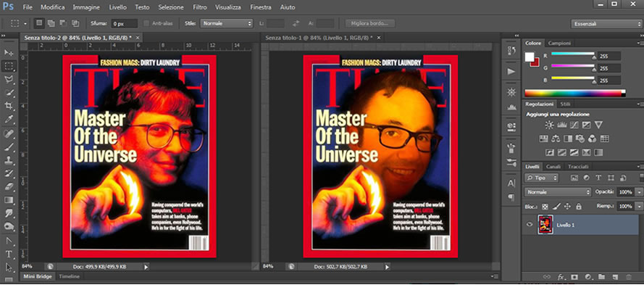Screen dimensions: 644x285
Task: Select the Healing Brush tool
Action: click(9, 133)
